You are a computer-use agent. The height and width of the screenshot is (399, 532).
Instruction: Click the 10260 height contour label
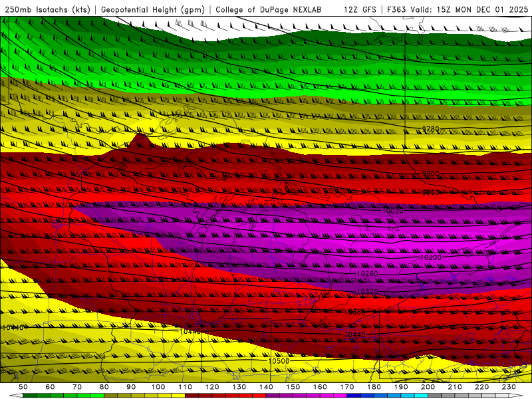[368, 273]
